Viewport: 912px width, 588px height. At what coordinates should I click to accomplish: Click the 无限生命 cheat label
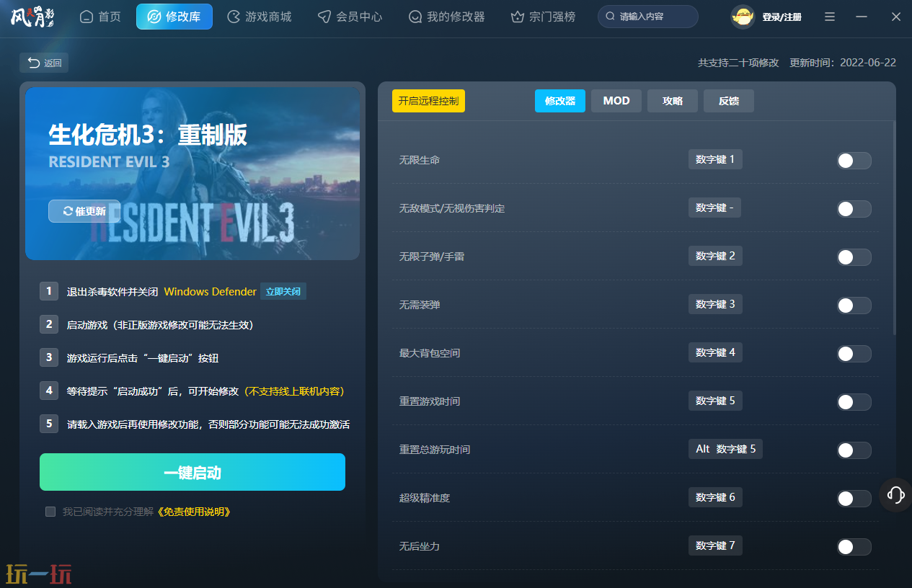click(420, 160)
